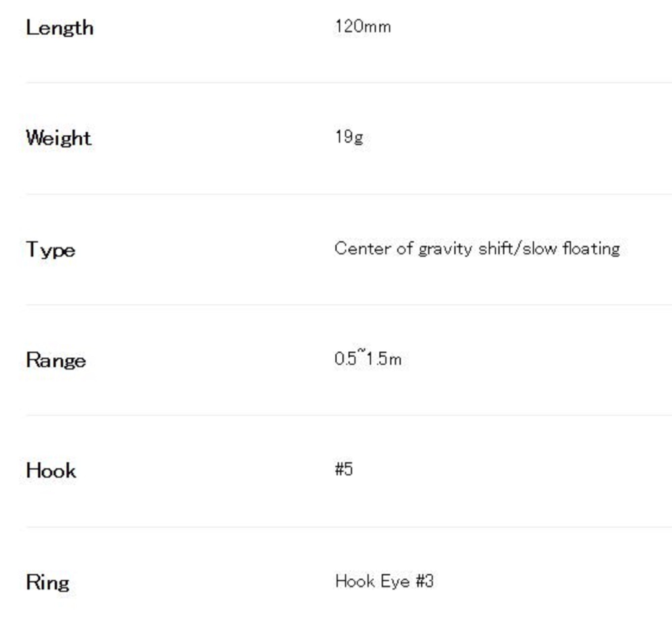The width and height of the screenshot is (672, 618).
Task: Click the #3 in the Ring value
Action: (x=425, y=581)
